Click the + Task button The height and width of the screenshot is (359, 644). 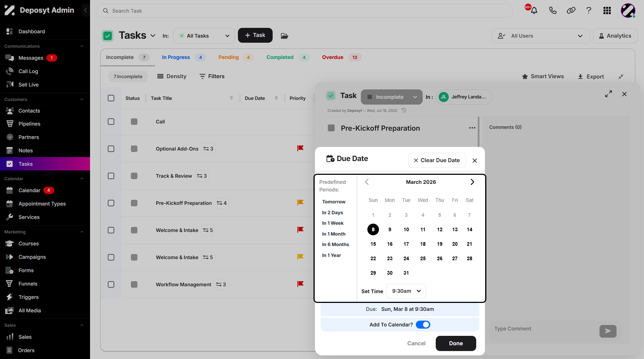(255, 35)
